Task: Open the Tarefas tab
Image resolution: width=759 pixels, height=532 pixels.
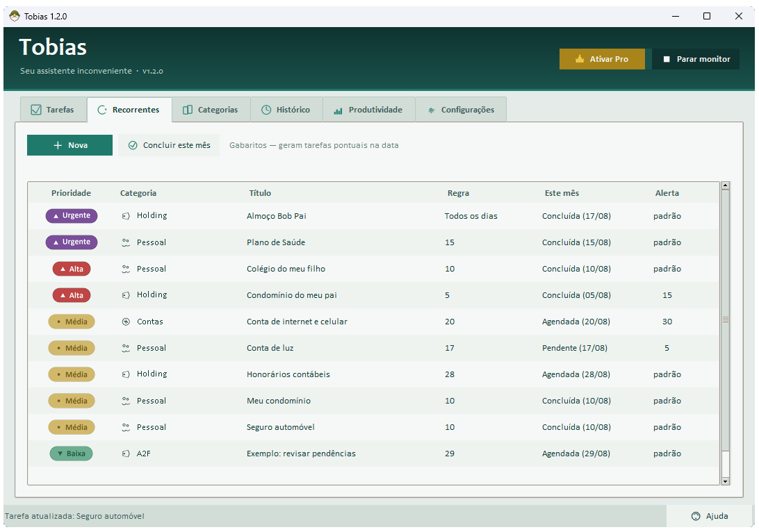Action: (x=54, y=110)
